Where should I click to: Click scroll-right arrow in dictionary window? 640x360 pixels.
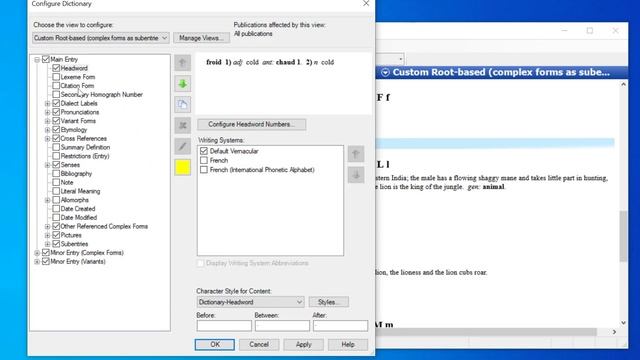(x=614, y=332)
